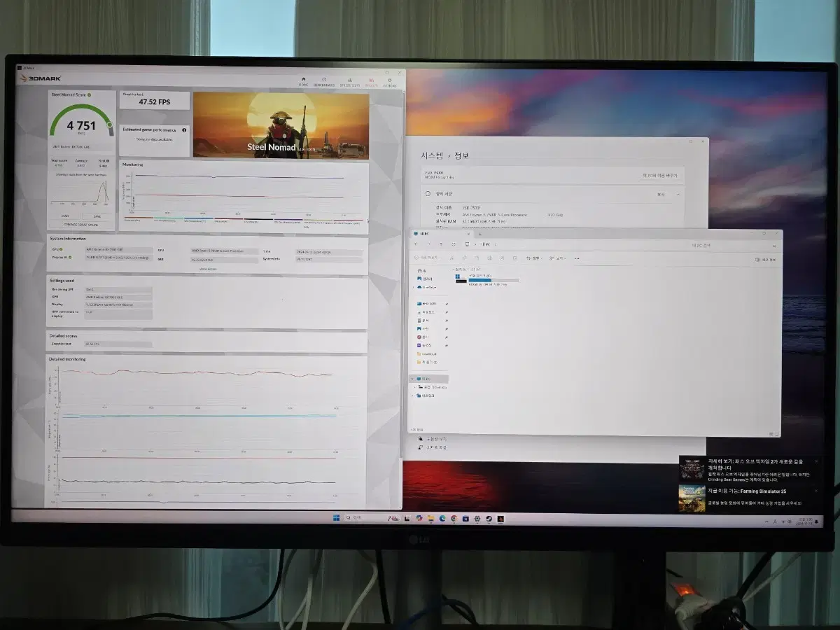
Task: Click the See more (...) Explorer button
Action: 577,258
